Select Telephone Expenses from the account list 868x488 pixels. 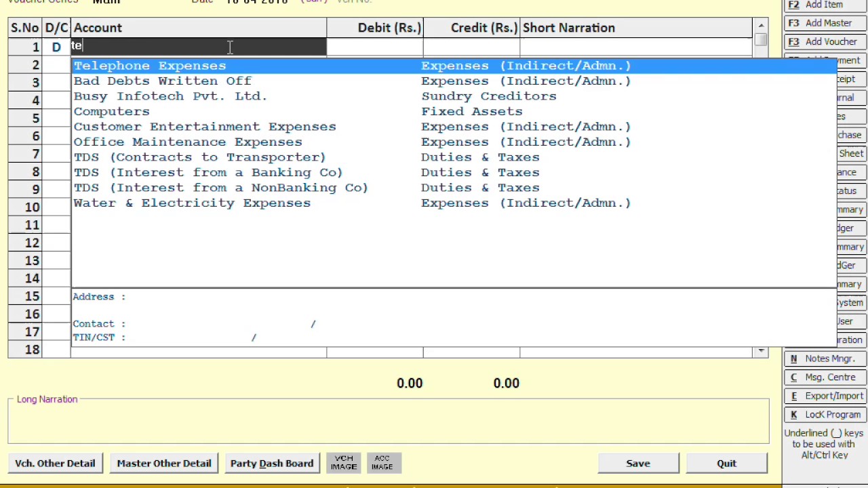[x=454, y=66]
